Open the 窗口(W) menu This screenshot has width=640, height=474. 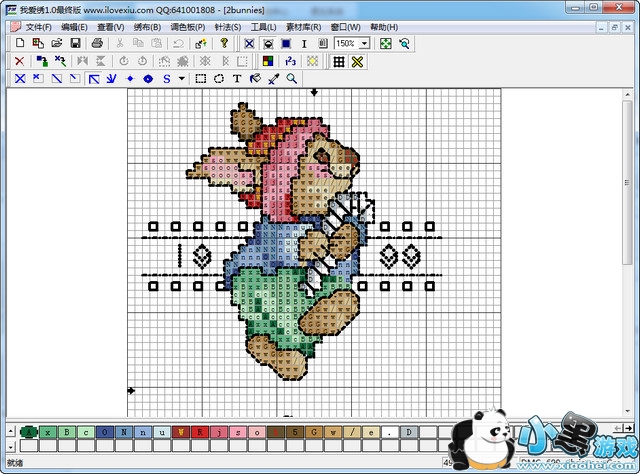point(345,27)
